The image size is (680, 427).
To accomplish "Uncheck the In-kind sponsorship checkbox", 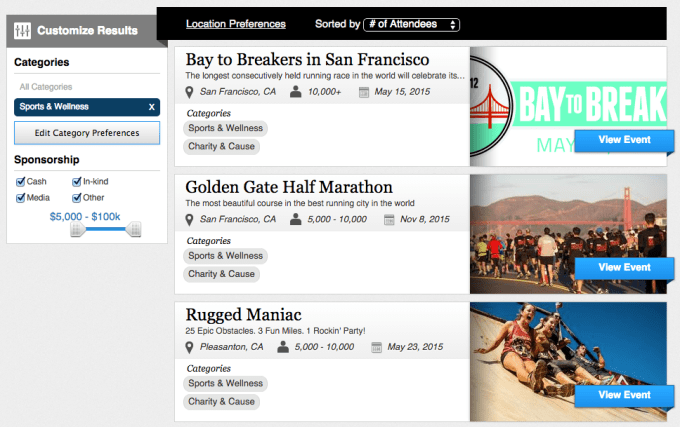I will pos(77,182).
